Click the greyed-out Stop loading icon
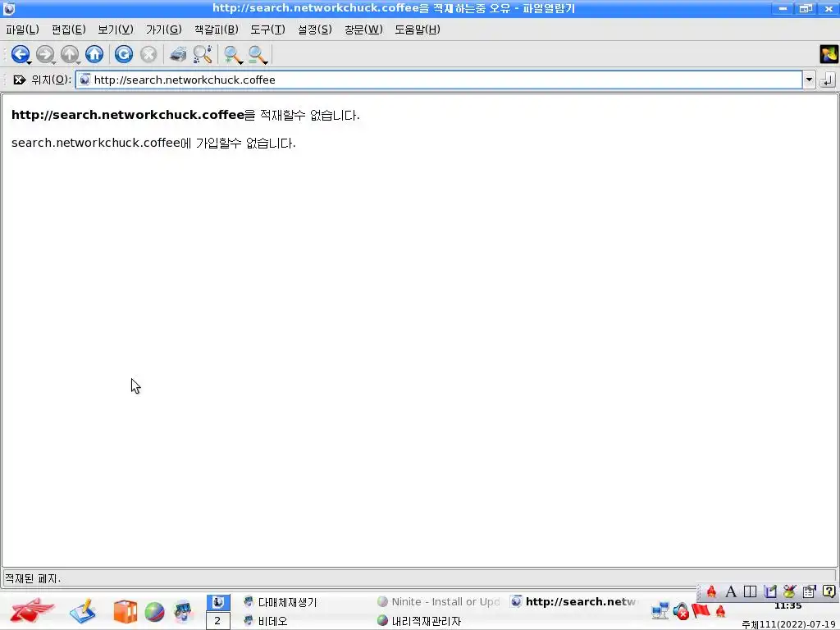The width and height of the screenshot is (840, 630). point(148,54)
